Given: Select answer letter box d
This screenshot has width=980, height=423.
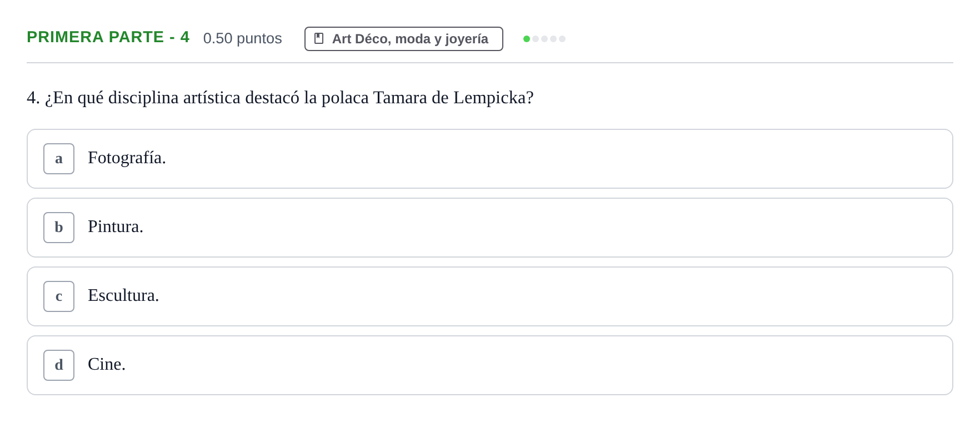Looking at the screenshot, I should 59,365.
